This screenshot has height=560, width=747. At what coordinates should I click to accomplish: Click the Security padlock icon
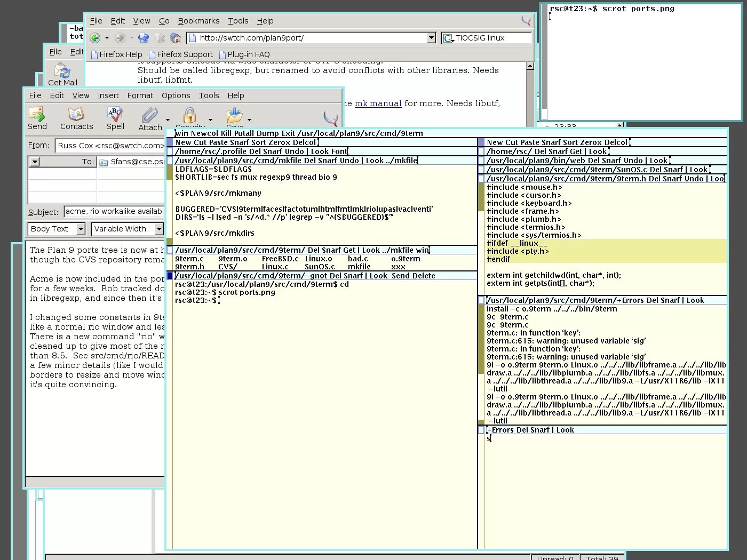pyautogui.click(x=189, y=115)
